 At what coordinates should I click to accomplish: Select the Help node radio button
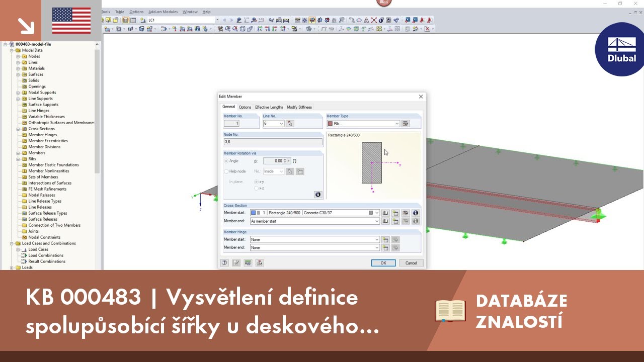pyautogui.click(x=226, y=171)
